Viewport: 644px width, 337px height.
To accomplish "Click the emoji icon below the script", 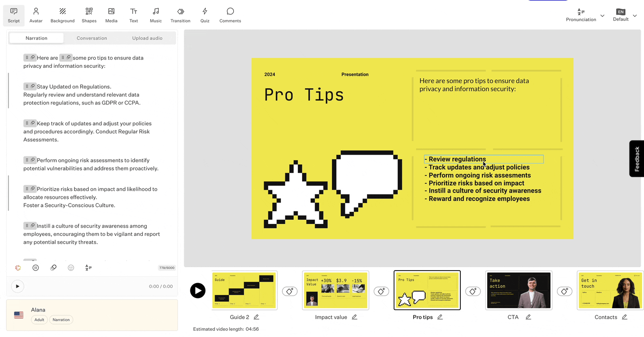I will click(x=71, y=268).
